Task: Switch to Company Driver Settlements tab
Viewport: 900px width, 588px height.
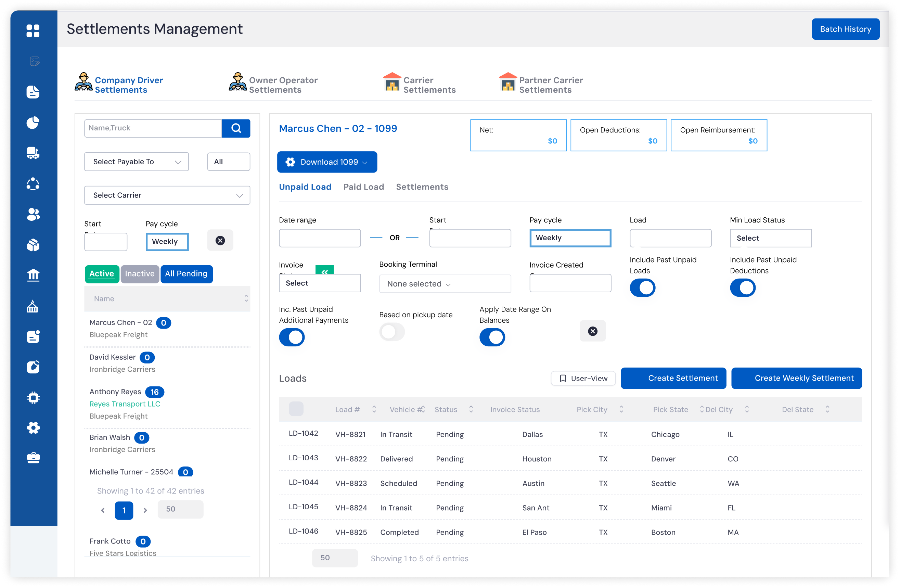Action: [119, 84]
